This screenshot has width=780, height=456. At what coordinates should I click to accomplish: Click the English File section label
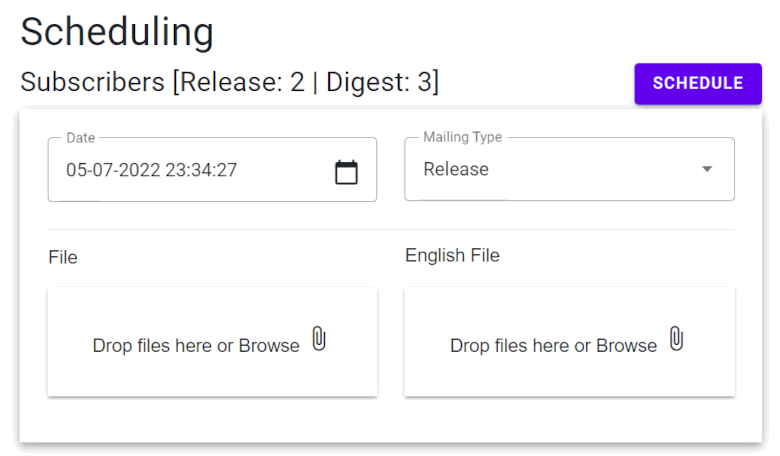452,256
